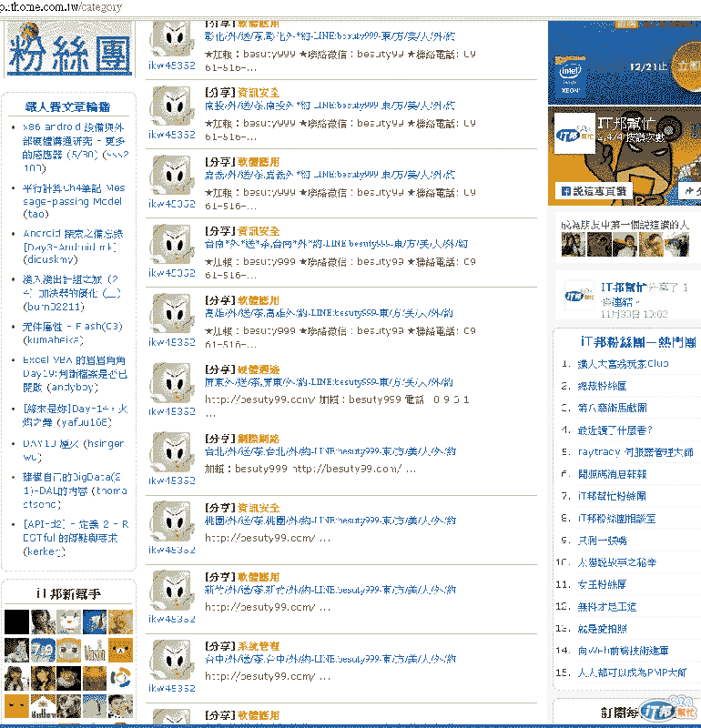Click the first friend photo in Facebook widget
Viewport: 701px width, 728px height.
(574, 244)
